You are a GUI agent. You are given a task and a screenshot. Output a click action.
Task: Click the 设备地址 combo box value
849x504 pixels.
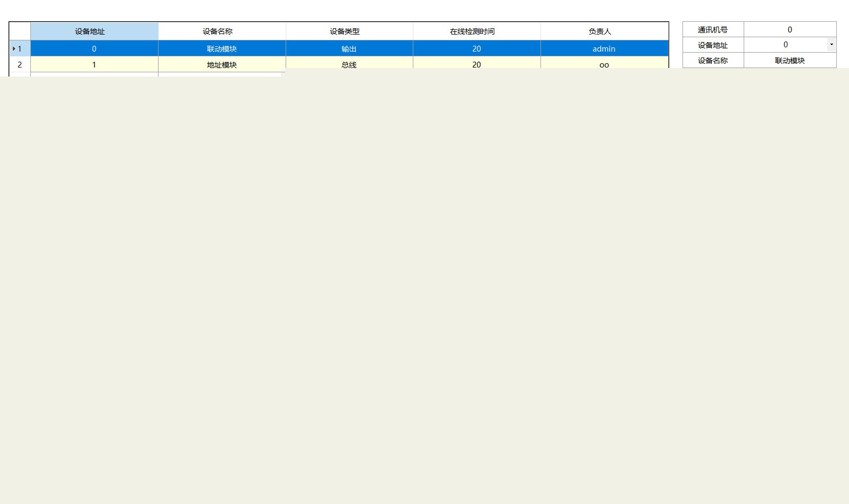786,45
